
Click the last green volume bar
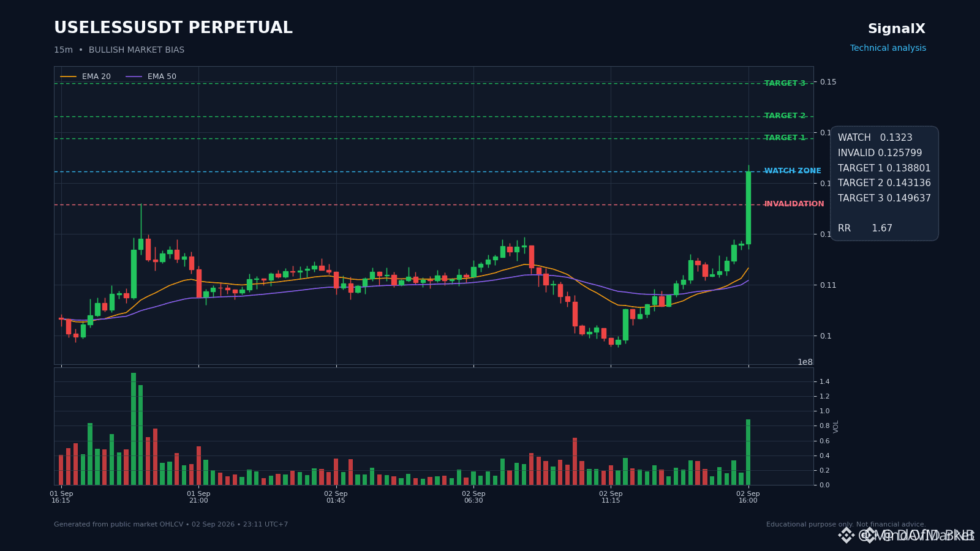pos(748,452)
